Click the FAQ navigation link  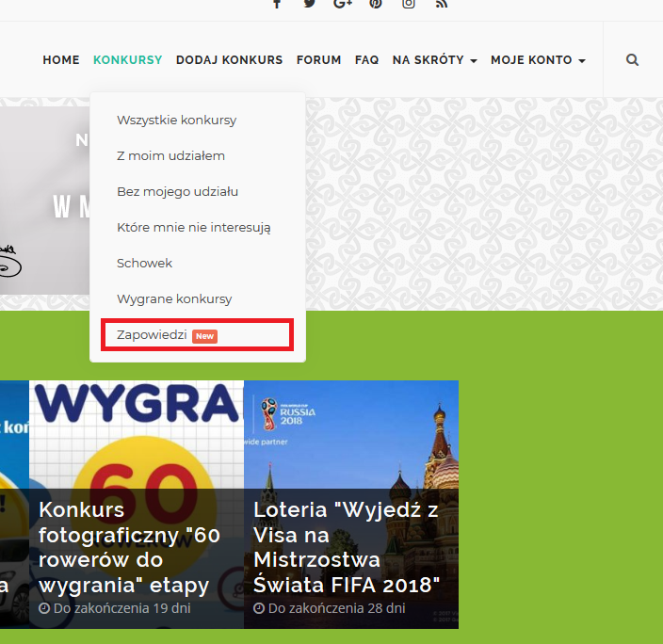366,59
